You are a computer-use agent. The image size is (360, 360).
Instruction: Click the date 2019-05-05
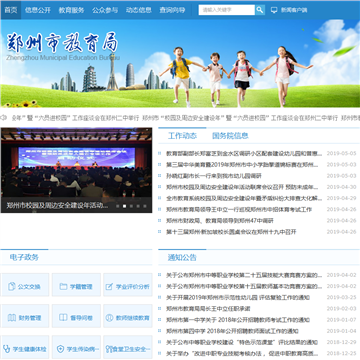[x=341, y=153]
